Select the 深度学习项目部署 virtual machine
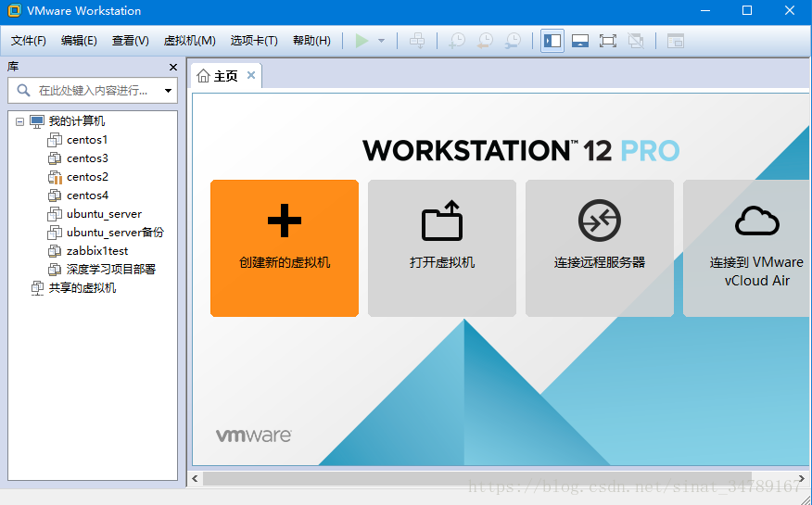812x505 pixels. point(111,270)
